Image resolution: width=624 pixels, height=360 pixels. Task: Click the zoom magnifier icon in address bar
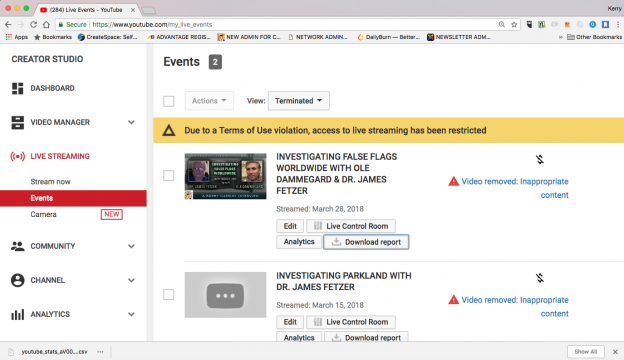click(502, 25)
